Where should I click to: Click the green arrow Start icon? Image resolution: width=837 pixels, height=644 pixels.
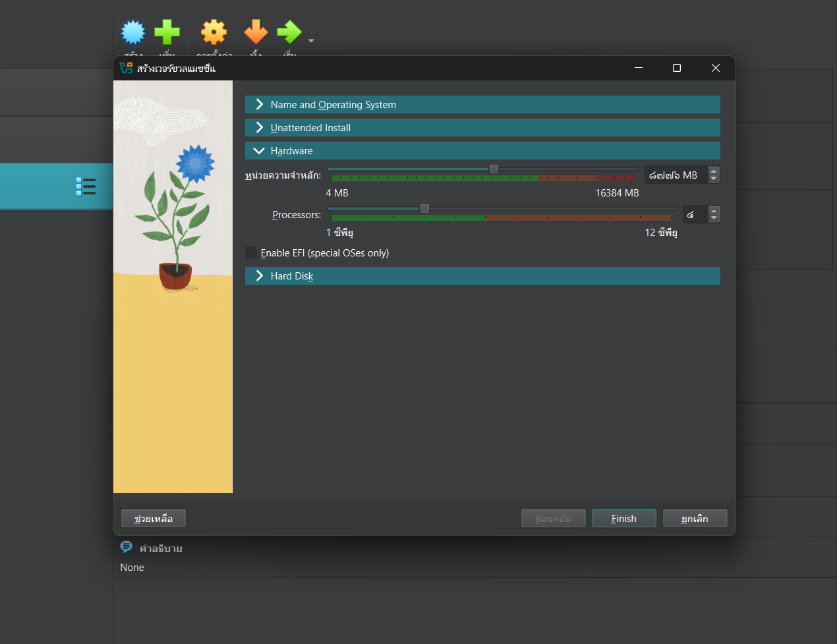click(x=289, y=32)
